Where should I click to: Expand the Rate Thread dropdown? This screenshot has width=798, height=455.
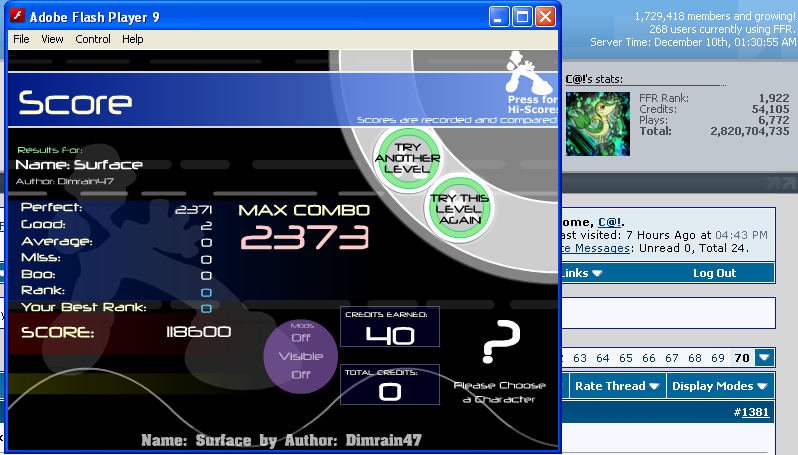pos(617,386)
